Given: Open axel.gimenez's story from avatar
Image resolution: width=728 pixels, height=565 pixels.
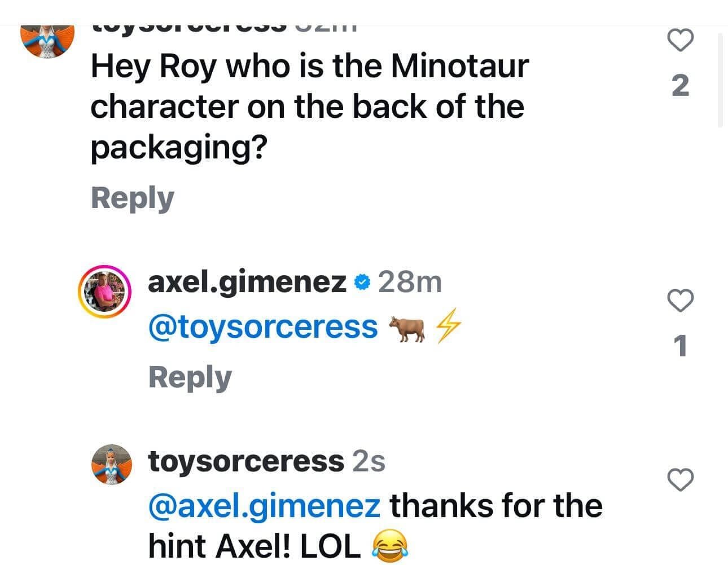Looking at the screenshot, I should [104, 291].
